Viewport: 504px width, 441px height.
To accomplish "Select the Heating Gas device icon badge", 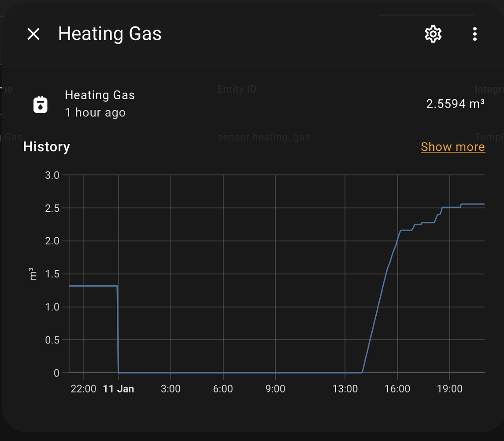I will [x=41, y=104].
